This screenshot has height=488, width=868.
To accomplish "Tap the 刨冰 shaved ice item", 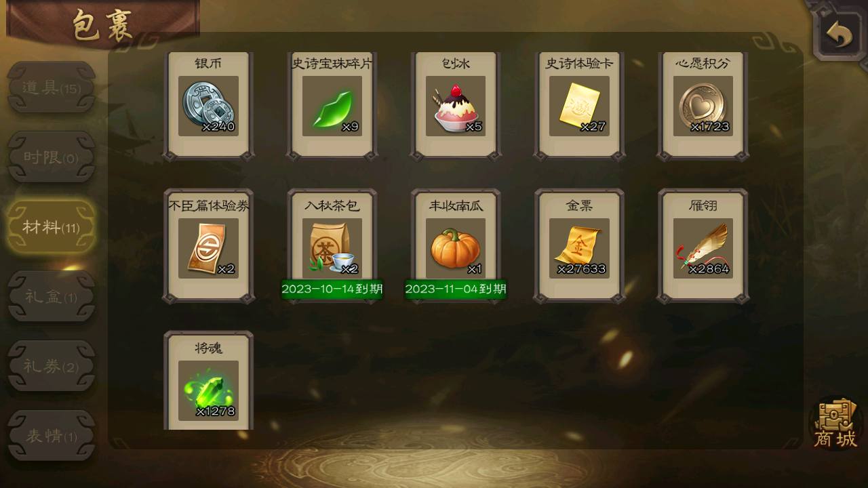I will click(456, 106).
